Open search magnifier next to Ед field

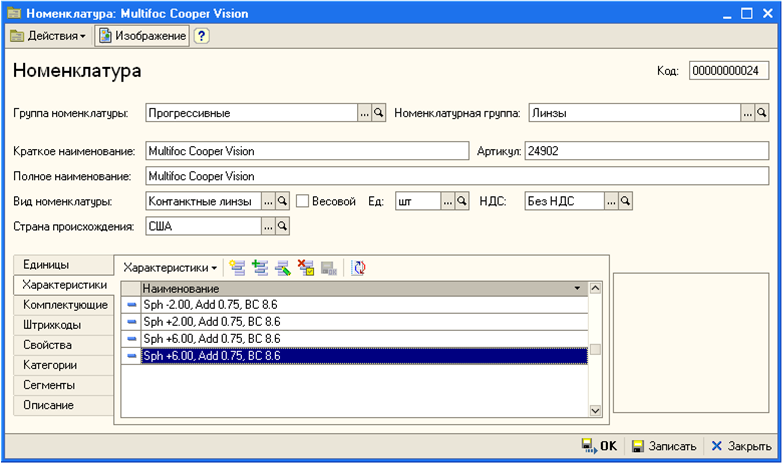(462, 201)
